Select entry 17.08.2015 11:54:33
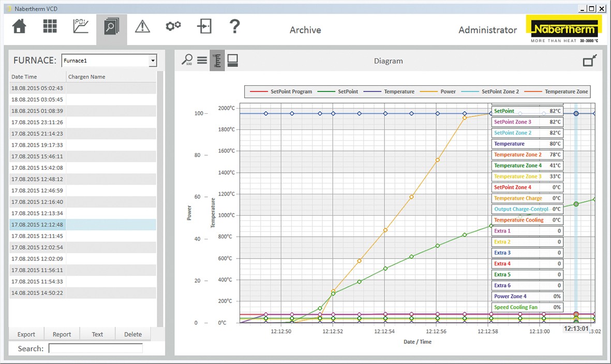Viewport: 611px width, 364px height. pos(83,281)
